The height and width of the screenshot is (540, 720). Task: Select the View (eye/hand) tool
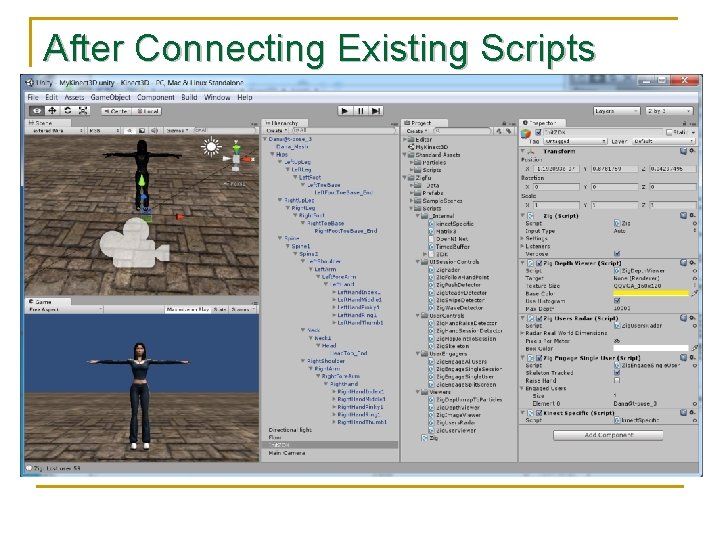tap(37, 111)
